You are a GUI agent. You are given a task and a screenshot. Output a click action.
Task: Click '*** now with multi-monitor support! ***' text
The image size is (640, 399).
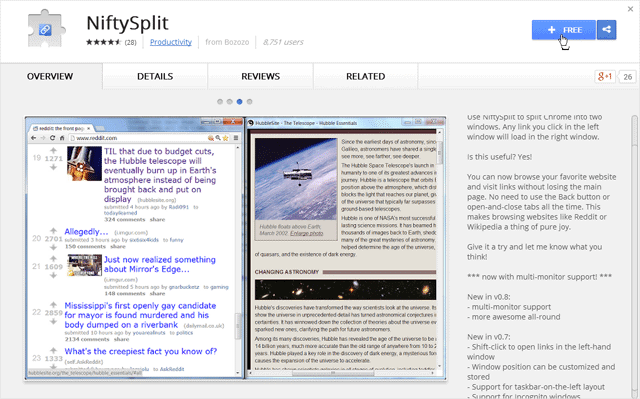point(539,277)
